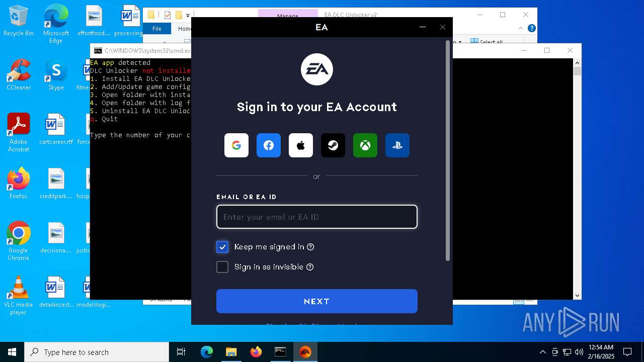Select cartcareer.rtf file on desktop
Image resolution: width=644 pixels, height=362 pixels.
point(56,129)
